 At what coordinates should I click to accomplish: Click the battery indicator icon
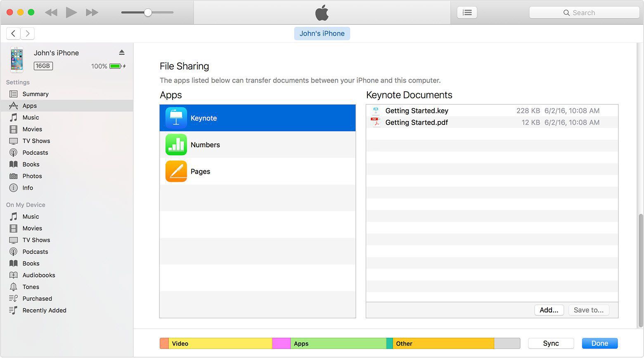(116, 66)
